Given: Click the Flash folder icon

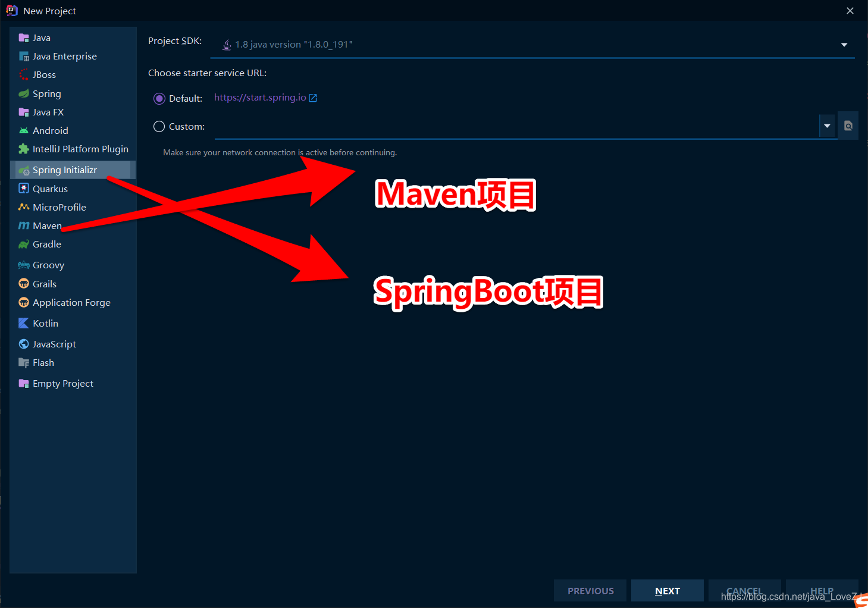Looking at the screenshot, I should 24,363.
